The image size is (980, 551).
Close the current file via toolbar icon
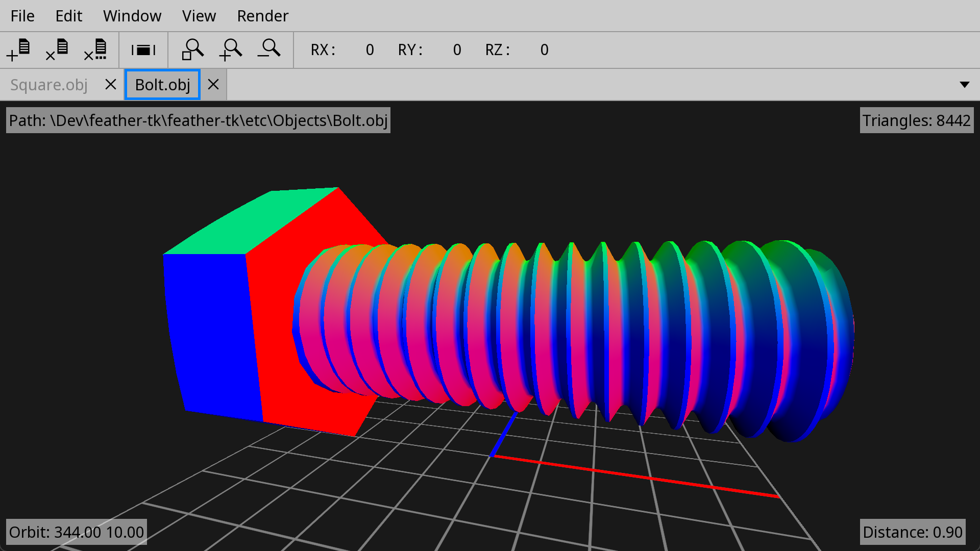(x=57, y=50)
